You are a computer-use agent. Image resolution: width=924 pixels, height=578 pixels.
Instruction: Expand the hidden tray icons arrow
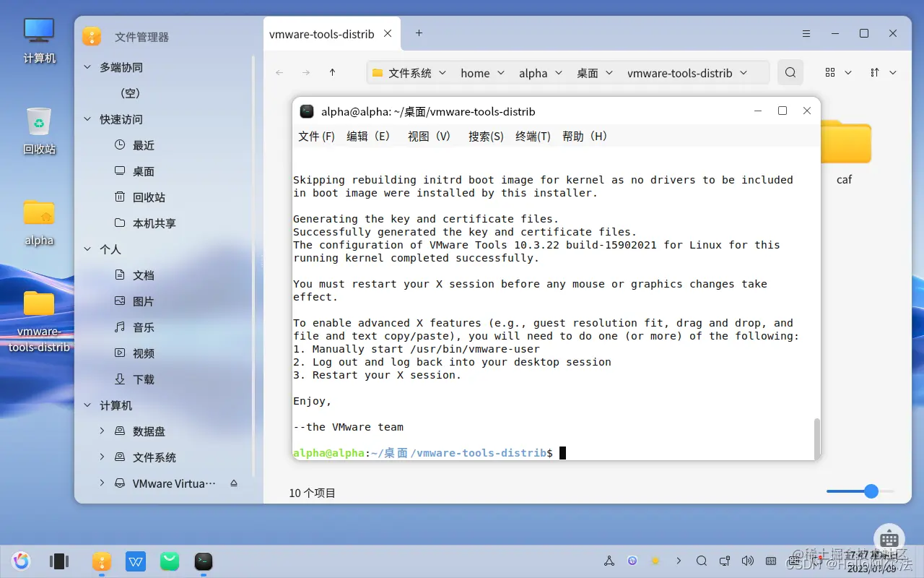point(679,561)
